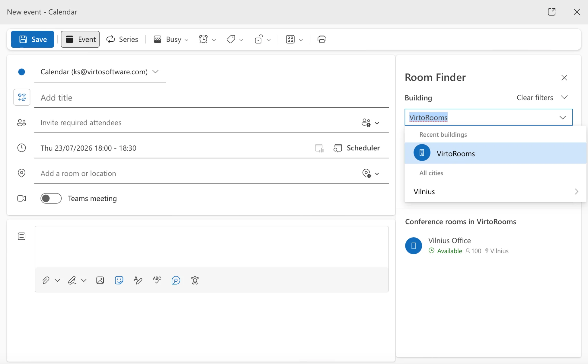The image size is (588, 364).
Task: Open the emoji picker beside title
Action: coord(22,97)
